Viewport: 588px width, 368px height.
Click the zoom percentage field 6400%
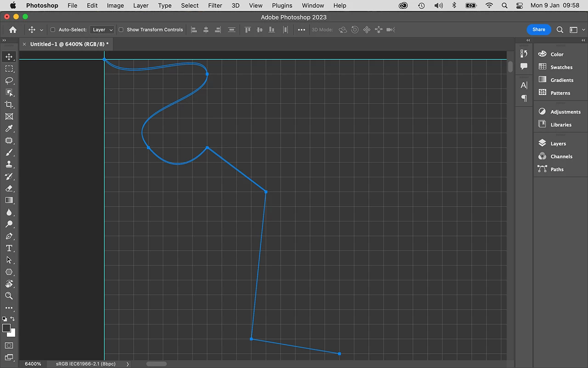pyautogui.click(x=33, y=364)
